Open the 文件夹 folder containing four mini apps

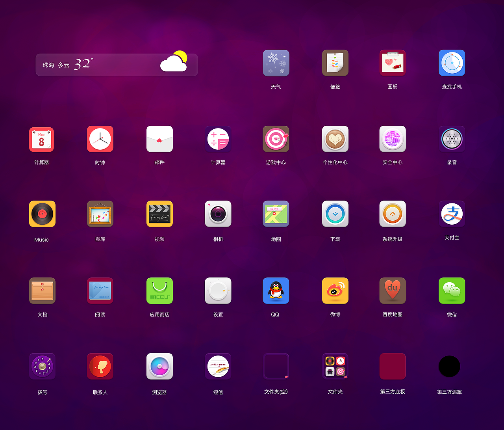click(x=335, y=367)
